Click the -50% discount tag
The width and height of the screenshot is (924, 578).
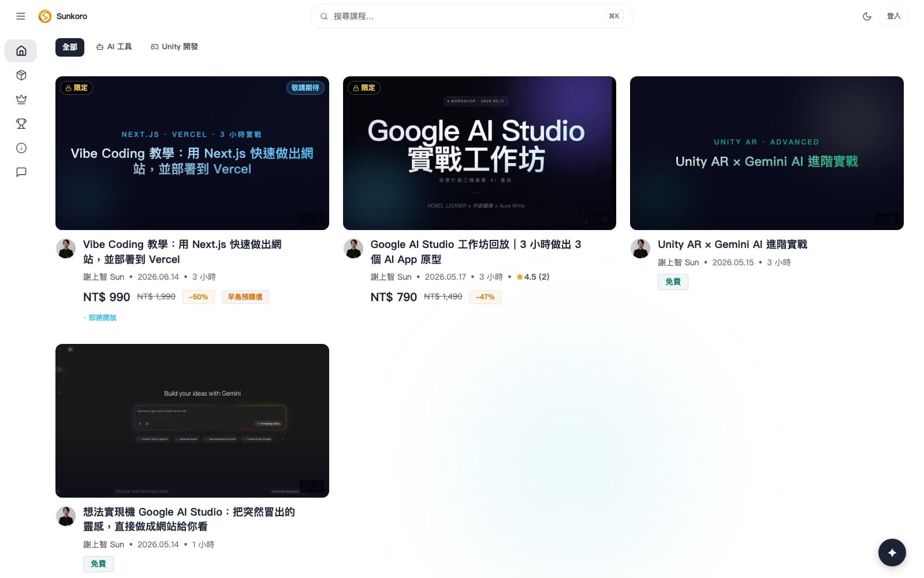pos(198,297)
